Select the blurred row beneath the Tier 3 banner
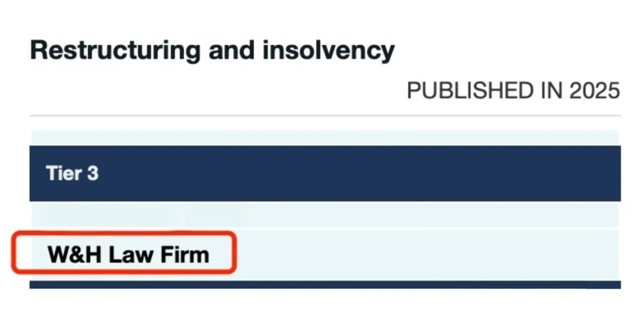 coord(325,214)
